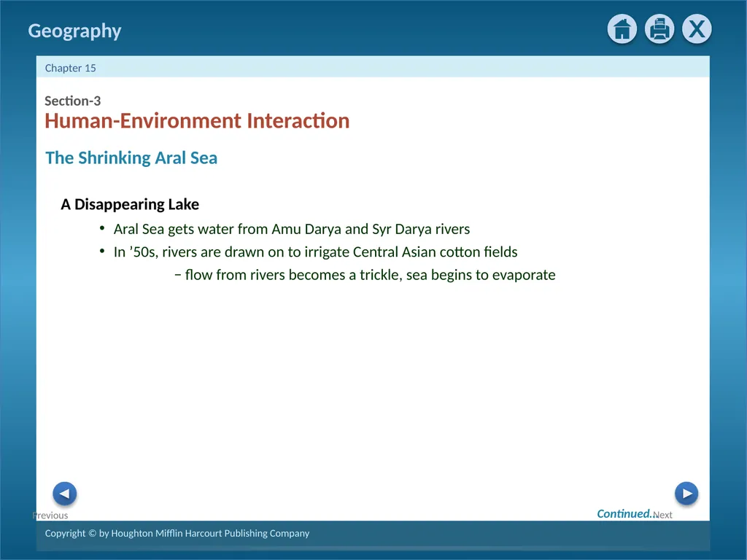Select 'Human-Environment Interaction' heading

coord(197,120)
